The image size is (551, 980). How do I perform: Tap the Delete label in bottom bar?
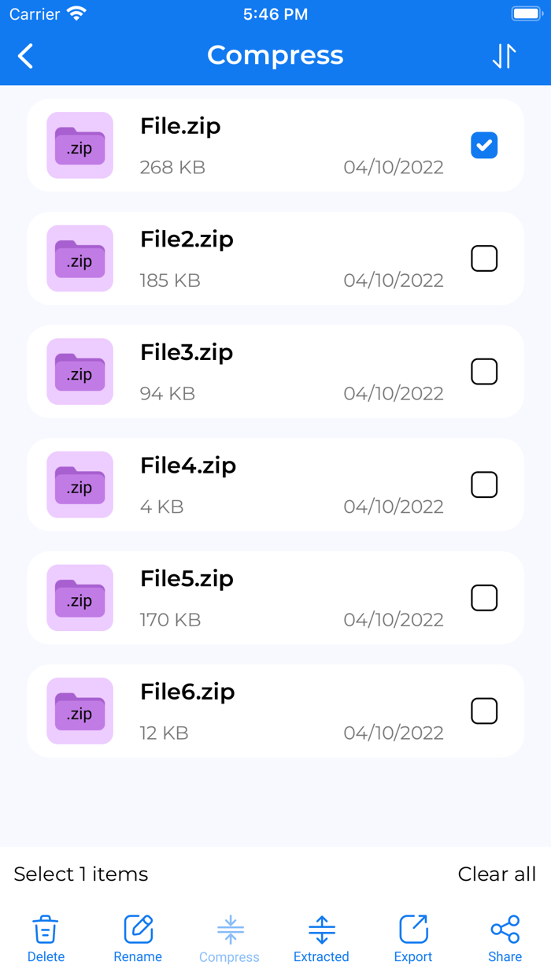[x=46, y=956]
